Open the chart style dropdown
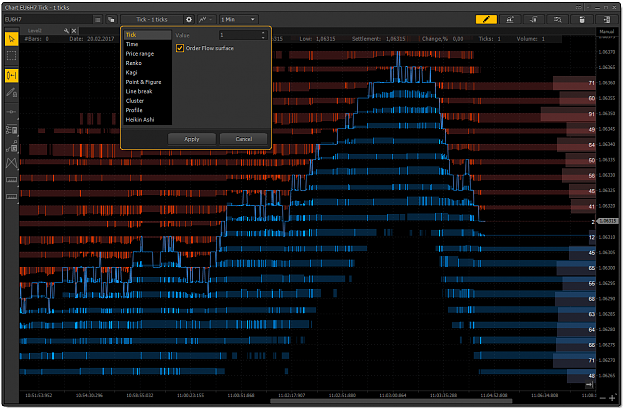 tap(207, 20)
